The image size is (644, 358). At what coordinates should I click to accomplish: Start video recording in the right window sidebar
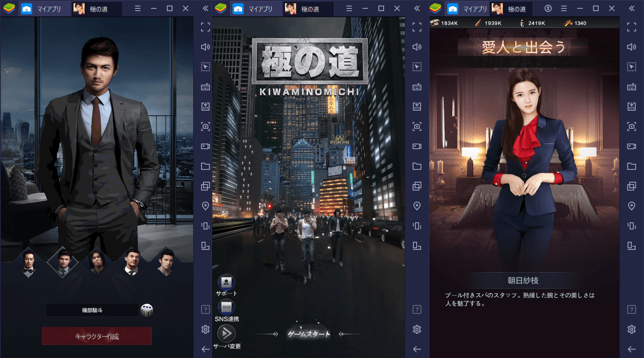click(x=632, y=146)
